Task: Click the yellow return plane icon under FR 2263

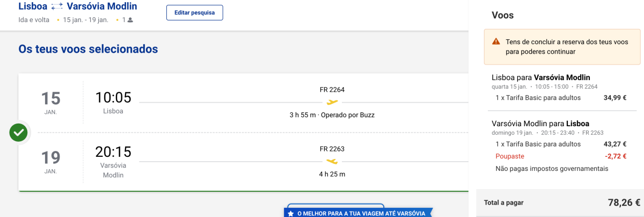Action: [332, 161]
